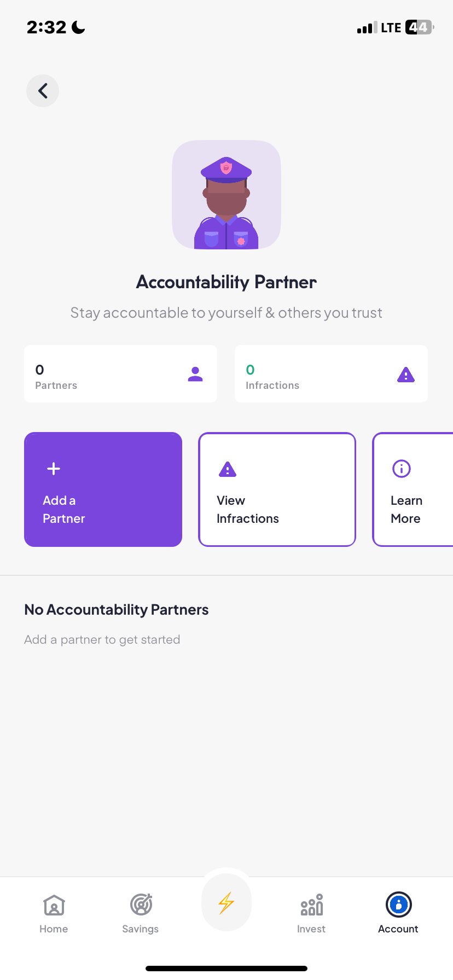453x980 pixels.
Task: Tap the plus icon on Add a Partner
Action: pyautogui.click(x=54, y=469)
